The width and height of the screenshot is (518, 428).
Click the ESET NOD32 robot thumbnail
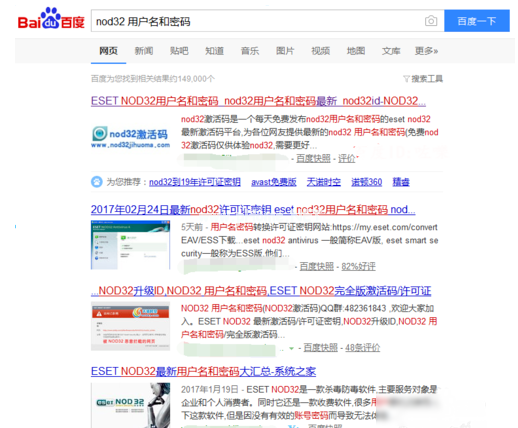(130, 405)
